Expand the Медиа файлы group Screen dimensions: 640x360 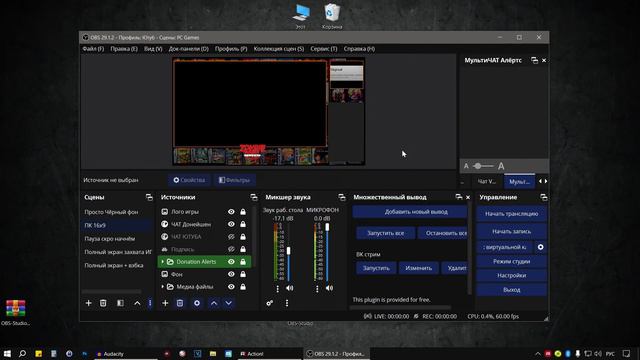(163, 287)
